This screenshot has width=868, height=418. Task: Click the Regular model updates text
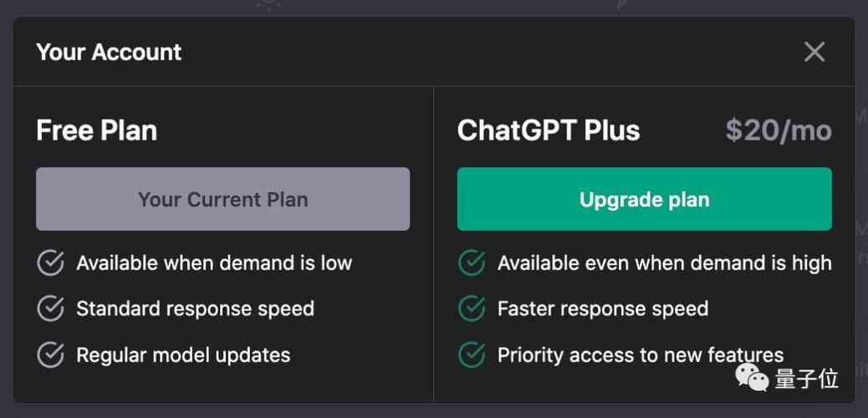(x=183, y=354)
